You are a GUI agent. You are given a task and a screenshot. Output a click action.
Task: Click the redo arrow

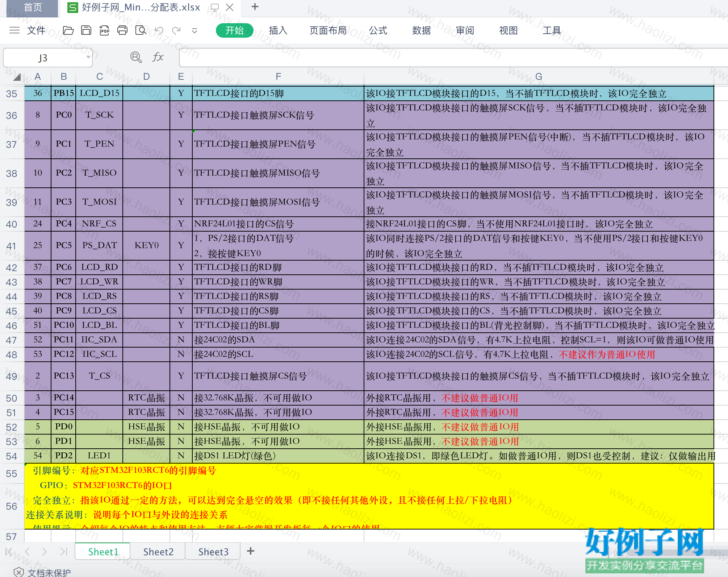[x=176, y=30]
